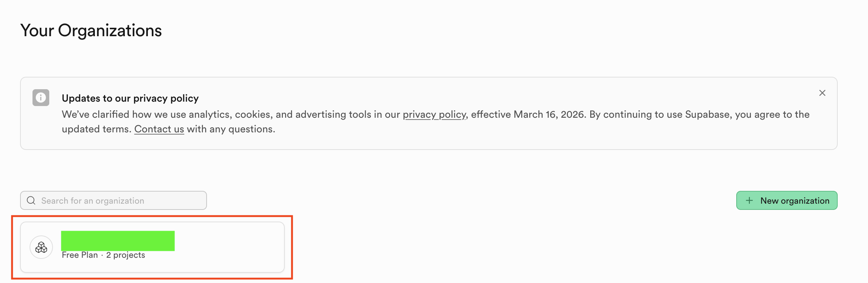Click the info icon in privacy banner

point(41,98)
